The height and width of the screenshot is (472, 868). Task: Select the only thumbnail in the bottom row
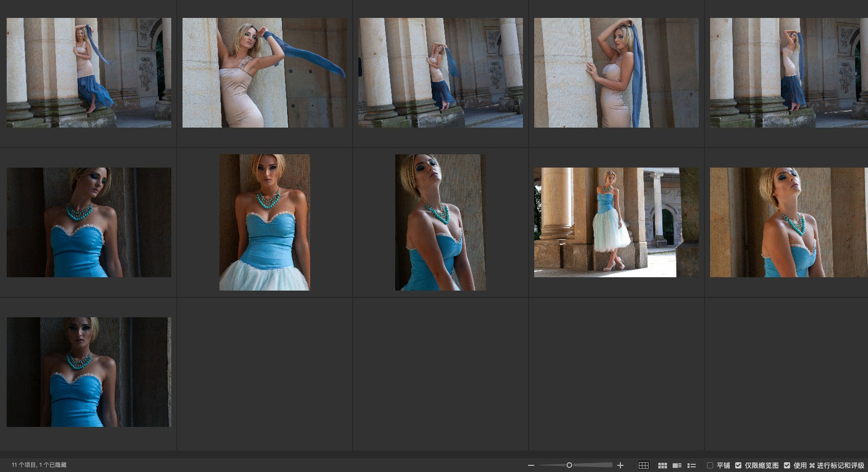coord(89,372)
